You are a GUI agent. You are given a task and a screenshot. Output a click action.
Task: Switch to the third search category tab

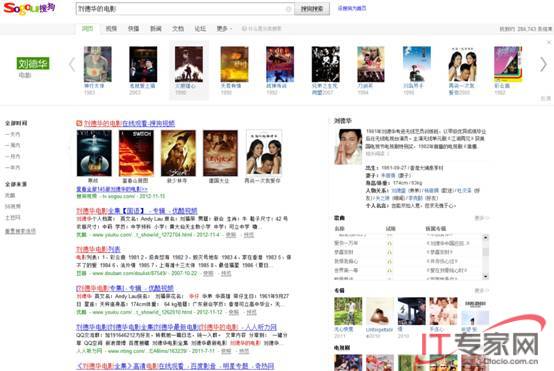click(x=134, y=29)
